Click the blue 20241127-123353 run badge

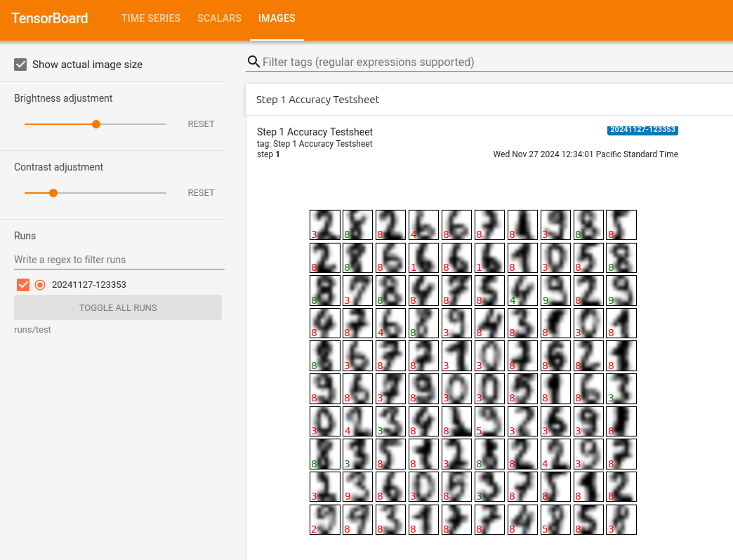click(x=642, y=130)
